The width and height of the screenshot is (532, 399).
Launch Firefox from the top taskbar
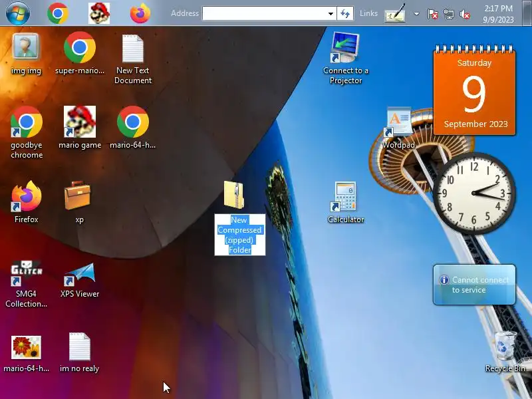(140, 13)
